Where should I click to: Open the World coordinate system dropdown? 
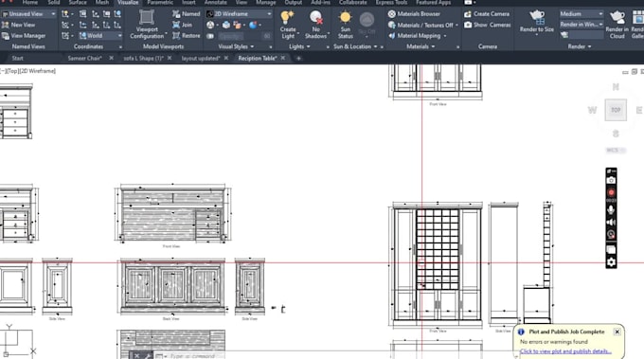coord(100,36)
